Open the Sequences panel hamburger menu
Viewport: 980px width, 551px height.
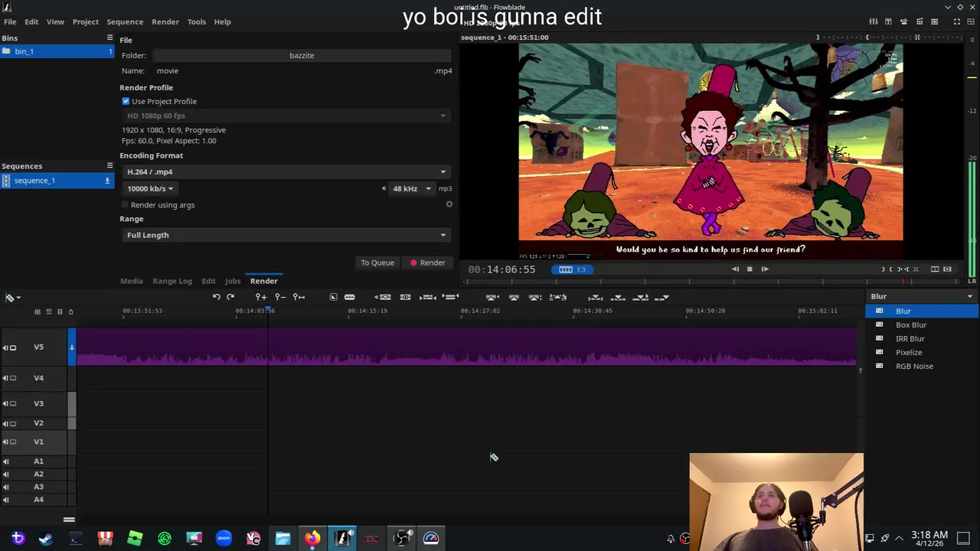click(x=109, y=165)
